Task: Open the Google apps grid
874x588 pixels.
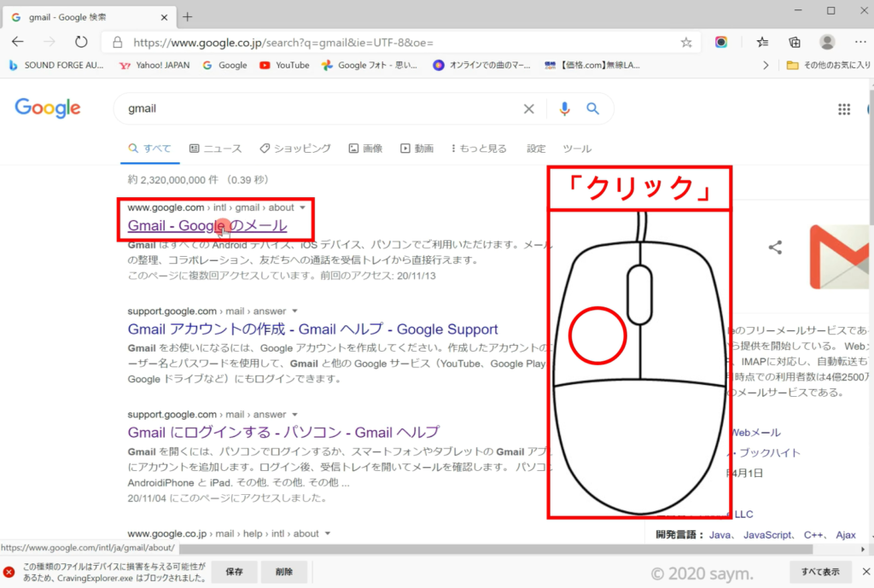Action: pos(844,109)
